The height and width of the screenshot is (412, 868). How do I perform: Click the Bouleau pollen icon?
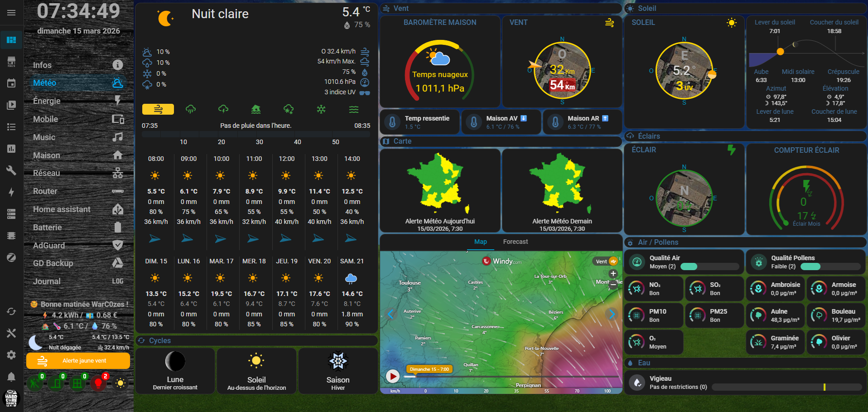point(819,315)
